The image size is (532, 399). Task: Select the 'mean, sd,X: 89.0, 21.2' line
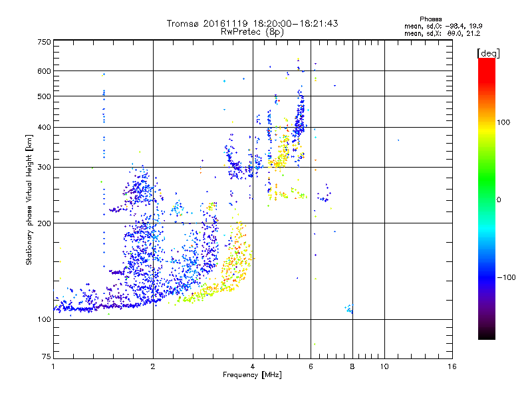[x=442, y=33]
